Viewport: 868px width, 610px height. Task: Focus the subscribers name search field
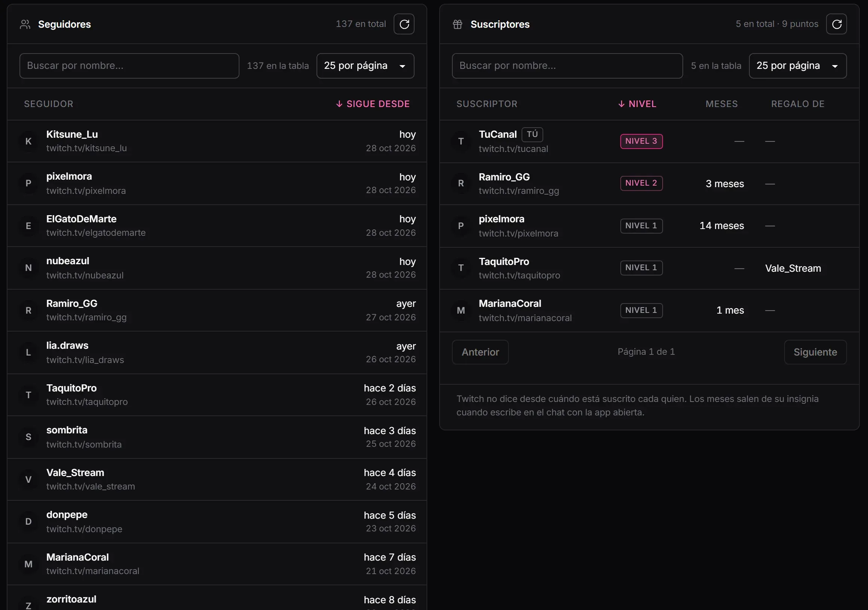567,66
